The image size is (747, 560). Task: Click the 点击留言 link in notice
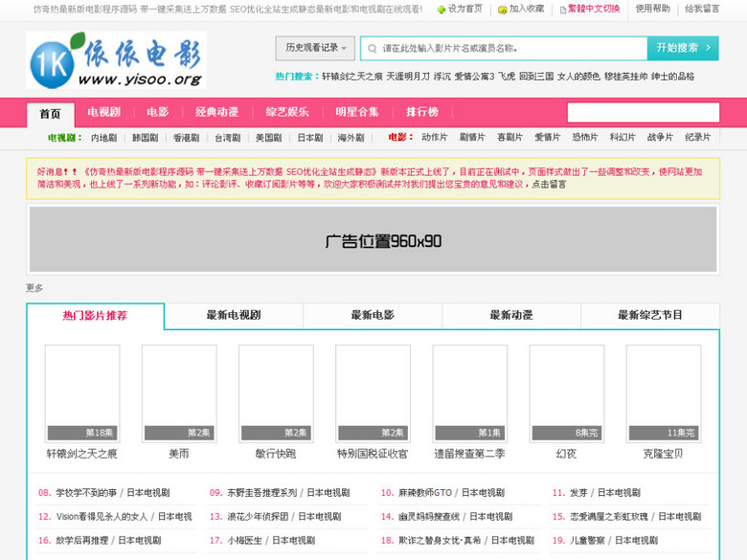549,185
